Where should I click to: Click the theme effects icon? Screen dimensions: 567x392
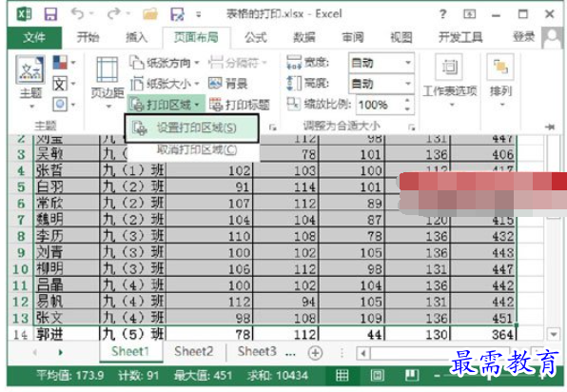60,105
